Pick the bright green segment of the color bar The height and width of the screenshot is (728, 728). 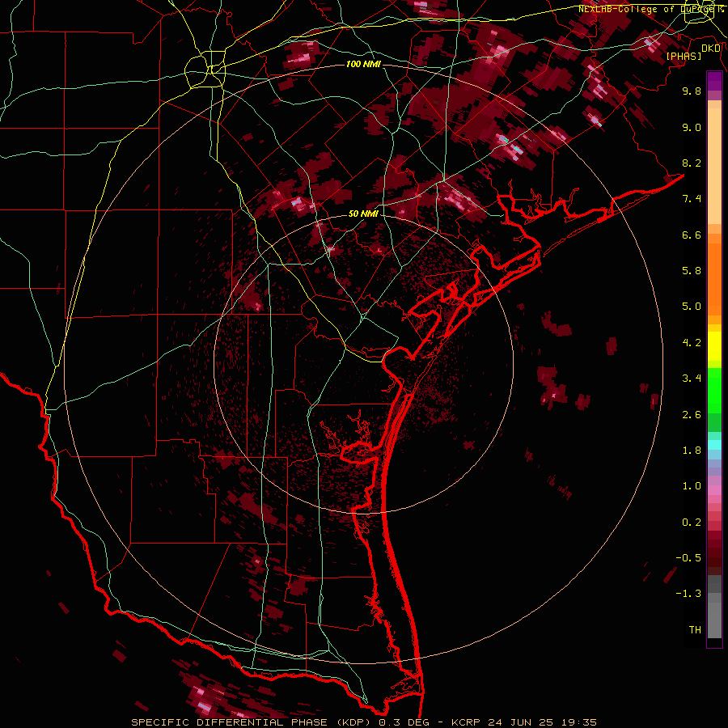pyautogui.click(x=714, y=391)
